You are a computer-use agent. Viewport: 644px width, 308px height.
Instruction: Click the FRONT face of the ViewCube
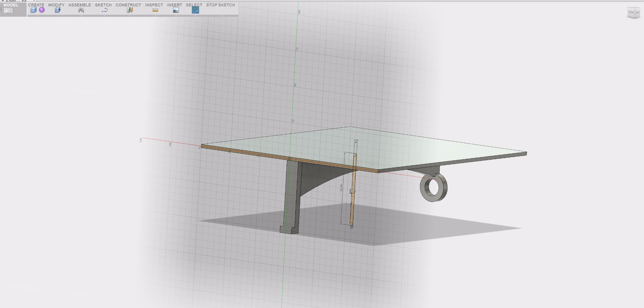[631, 12]
